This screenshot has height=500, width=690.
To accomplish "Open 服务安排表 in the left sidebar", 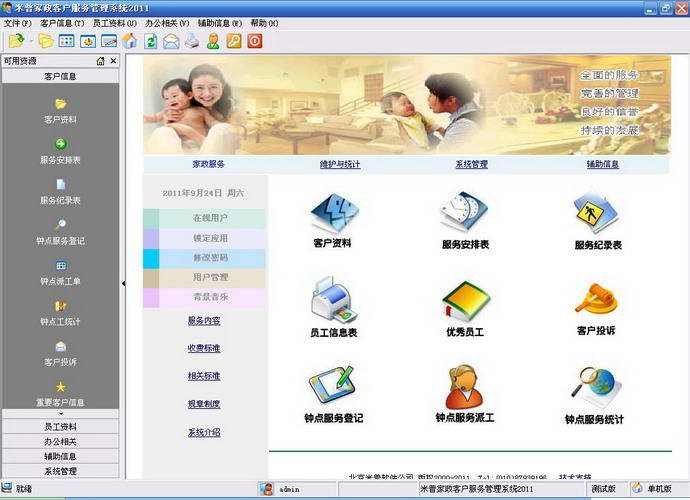I will (x=60, y=151).
